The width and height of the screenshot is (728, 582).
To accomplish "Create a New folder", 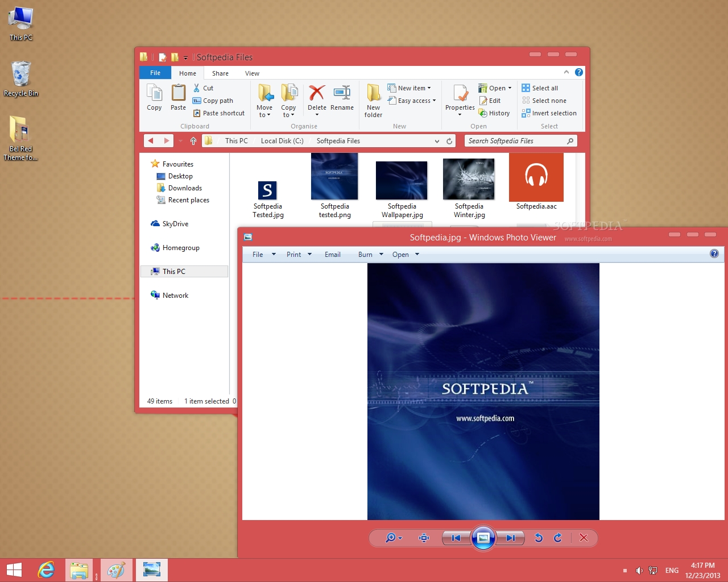I will [x=373, y=101].
